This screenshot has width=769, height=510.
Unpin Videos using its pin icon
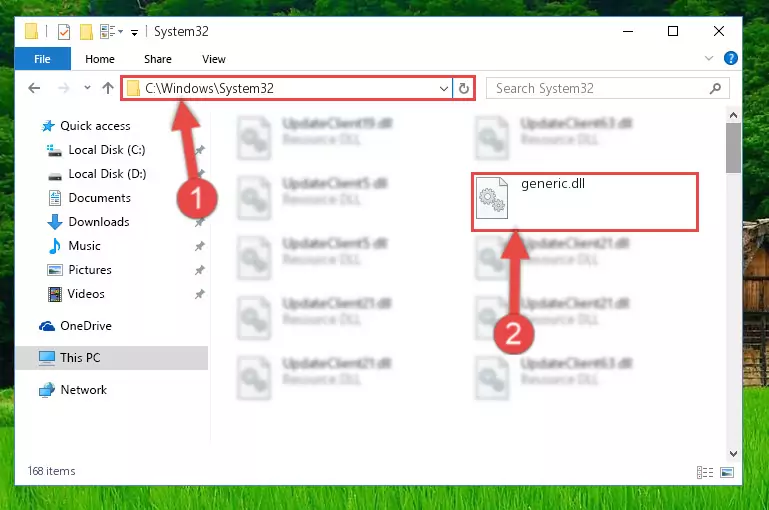[200, 294]
